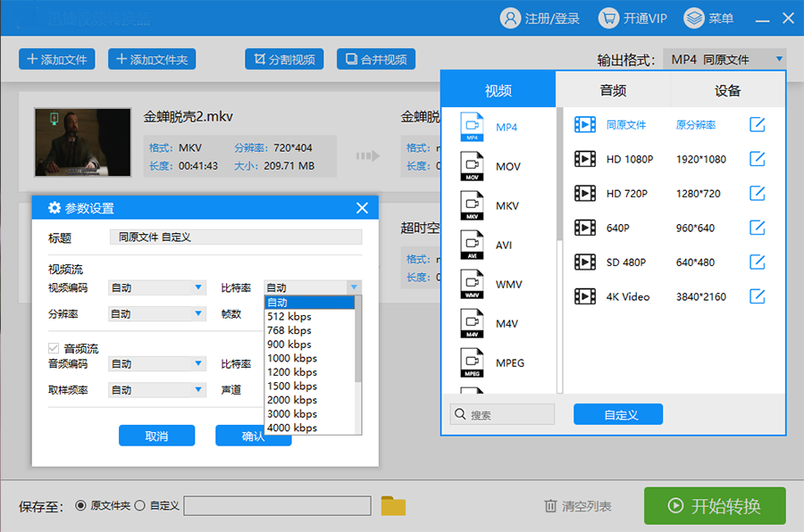Click the 添加文件 button
Screen dimensions: 804x532
[57, 59]
